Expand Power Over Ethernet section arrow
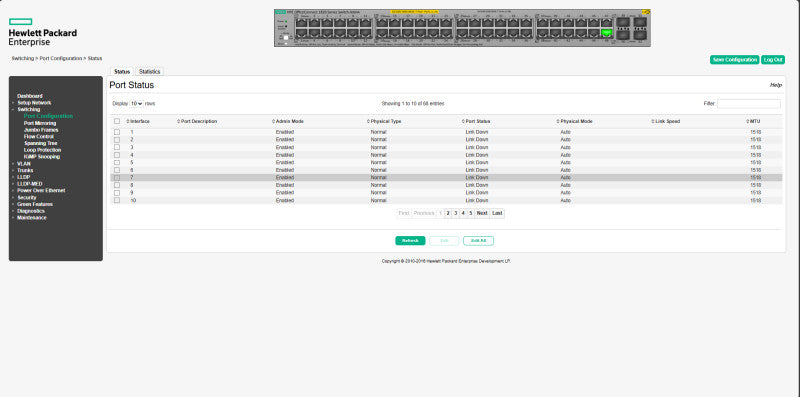Viewport: 800px width, 397px height. tap(13, 191)
